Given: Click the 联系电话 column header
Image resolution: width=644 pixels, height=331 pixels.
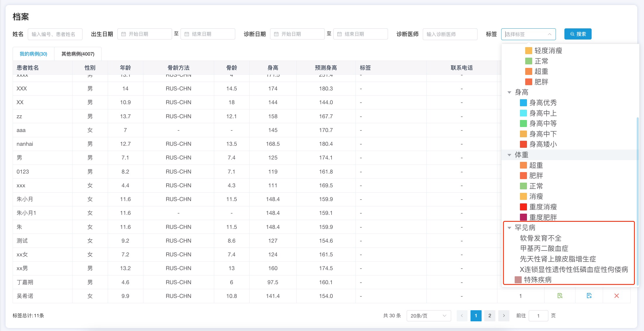Looking at the screenshot, I should tap(462, 68).
